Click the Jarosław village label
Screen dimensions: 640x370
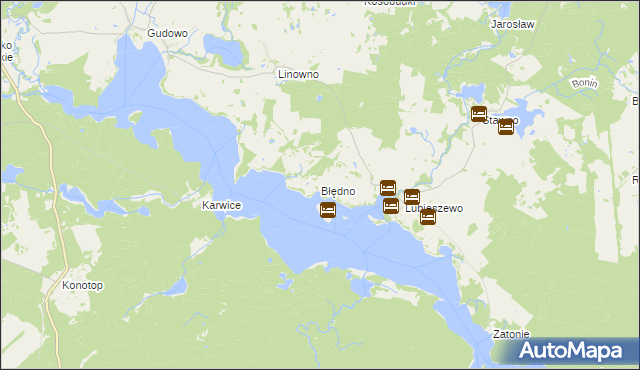coord(513,24)
